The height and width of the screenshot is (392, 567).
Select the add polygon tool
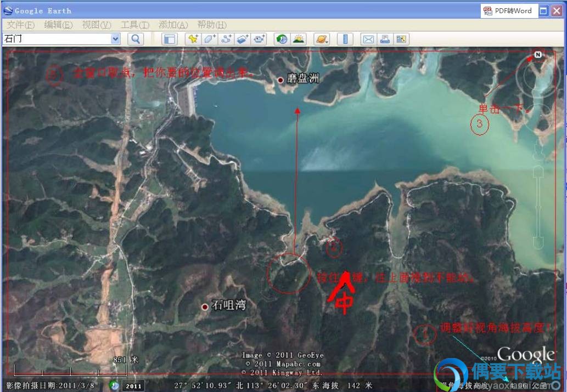(209, 39)
